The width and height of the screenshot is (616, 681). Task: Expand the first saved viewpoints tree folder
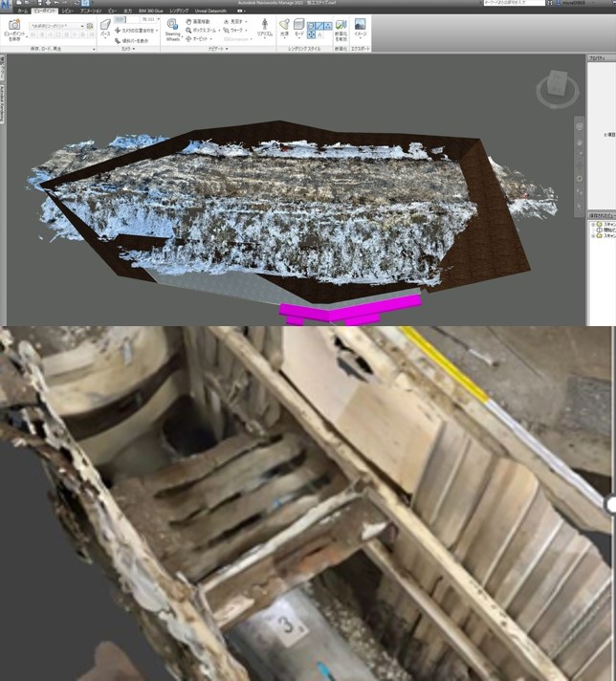click(x=594, y=224)
